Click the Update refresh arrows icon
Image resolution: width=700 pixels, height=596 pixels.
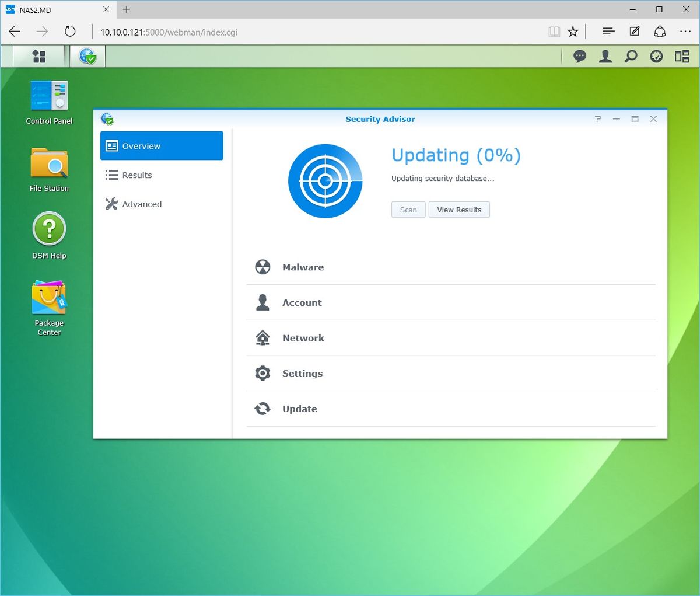coord(262,409)
